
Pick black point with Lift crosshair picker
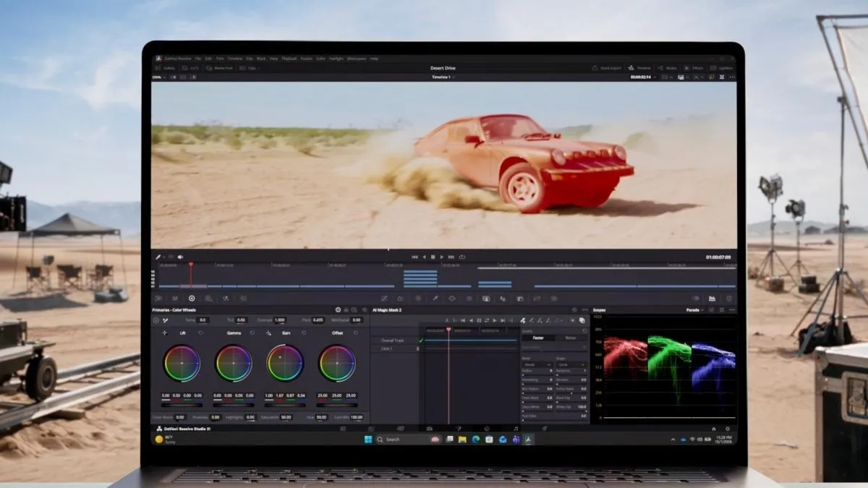[164, 333]
